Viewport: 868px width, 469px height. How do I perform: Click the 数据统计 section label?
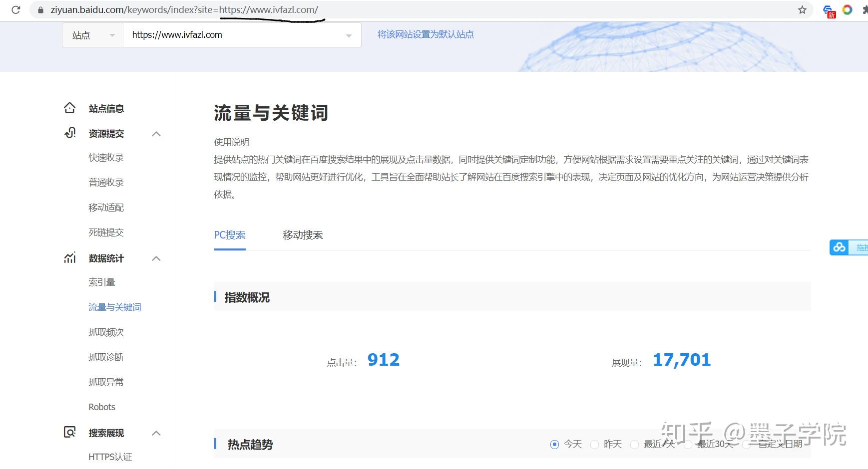point(106,258)
